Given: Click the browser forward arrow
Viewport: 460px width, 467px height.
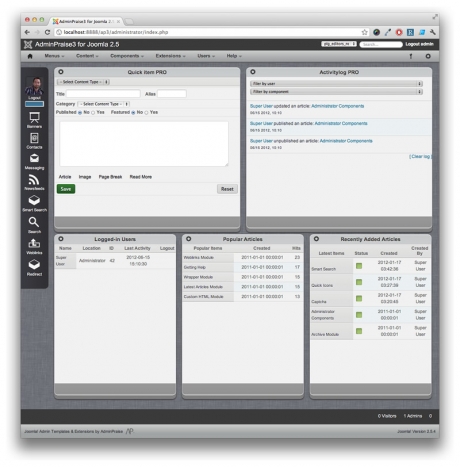Looking at the screenshot, I should [x=37, y=32].
